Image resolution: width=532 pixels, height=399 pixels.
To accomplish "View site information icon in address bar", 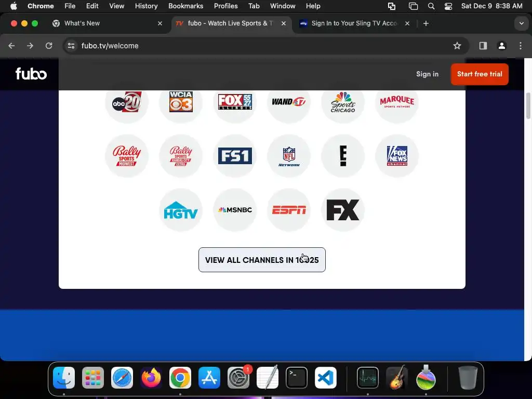I will 71,46.
